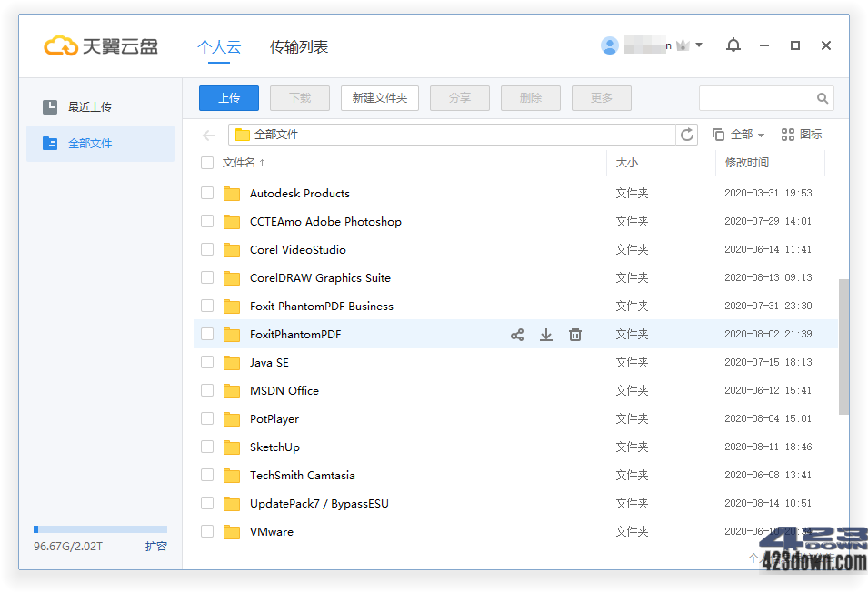This screenshot has width=868, height=593.
Task: Refresh the current folder view
Action: (687, 134)
